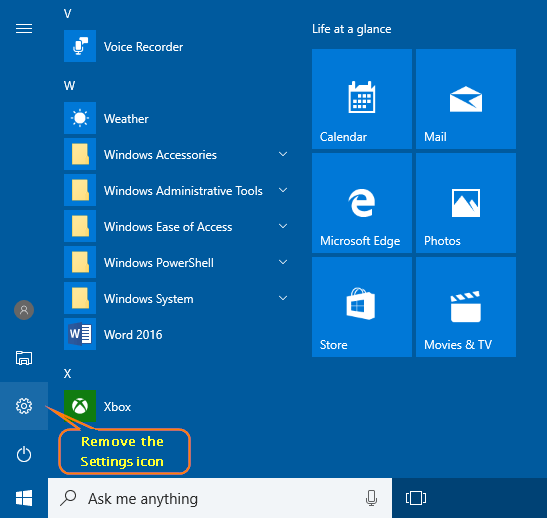
Task: Open the Movies & TV tile
Action: click(466, 307)
